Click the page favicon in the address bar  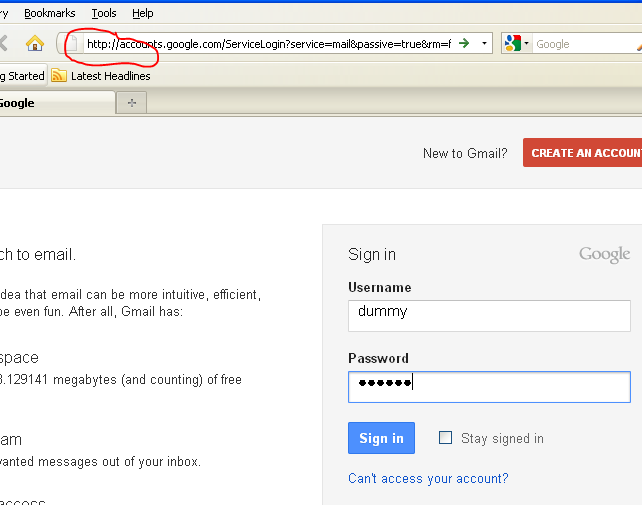pyautogui.click(x=72, y=43)
